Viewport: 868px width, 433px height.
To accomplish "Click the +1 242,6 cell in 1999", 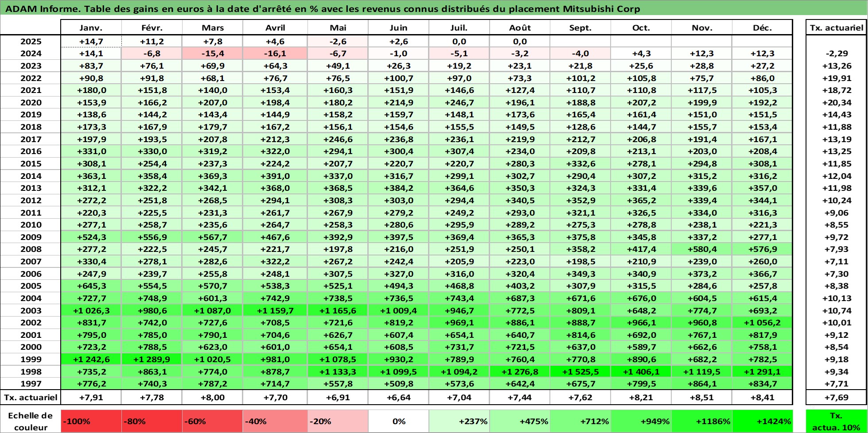I will [91, 360].
